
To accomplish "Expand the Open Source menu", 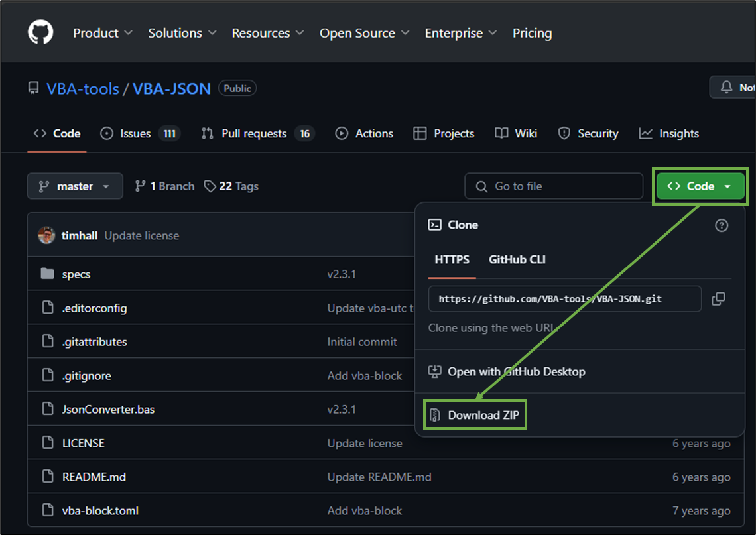I will [x=364, y=33].
